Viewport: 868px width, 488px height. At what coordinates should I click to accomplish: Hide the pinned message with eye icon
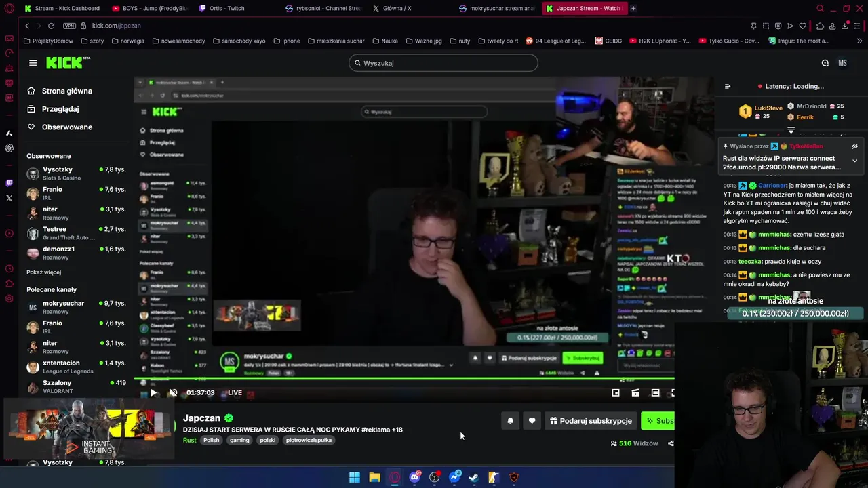click(854, 146)
